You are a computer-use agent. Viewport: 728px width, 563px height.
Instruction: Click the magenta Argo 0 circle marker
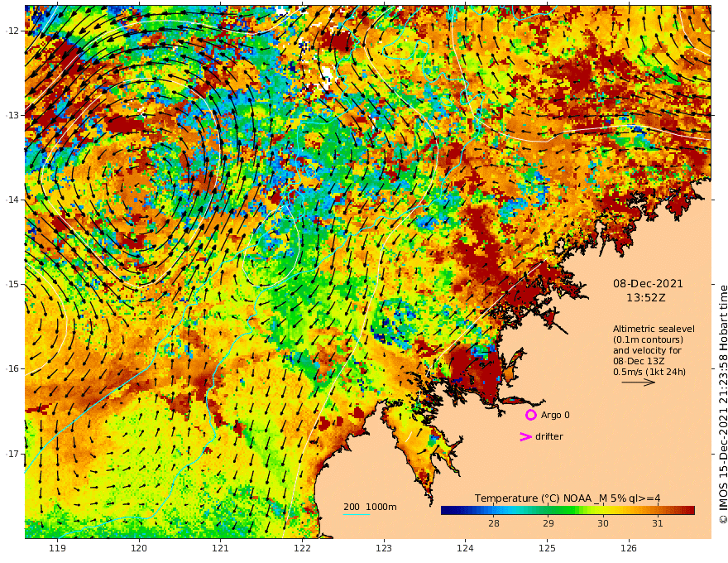530,415
